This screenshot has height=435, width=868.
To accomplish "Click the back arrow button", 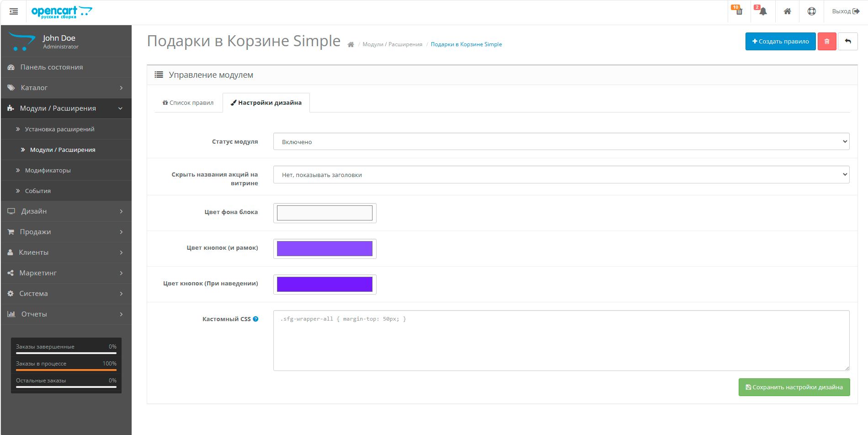I will 847,42.
